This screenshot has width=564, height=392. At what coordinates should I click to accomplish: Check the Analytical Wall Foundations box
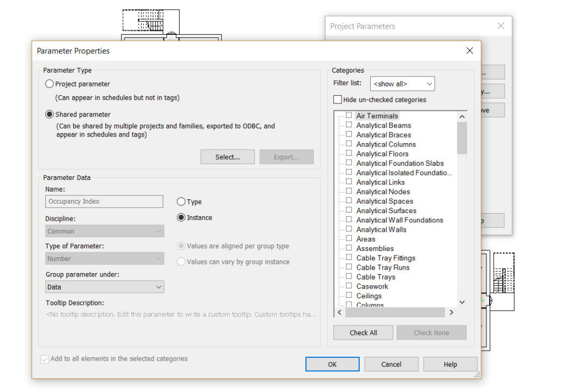[349, 219]
